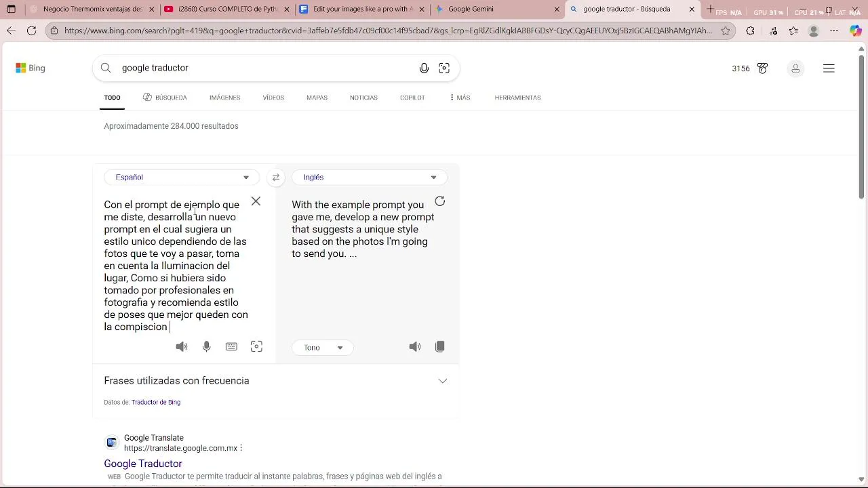
Task: Open a new browser tab
Action: pyautogui.click(x=710, y=9)
